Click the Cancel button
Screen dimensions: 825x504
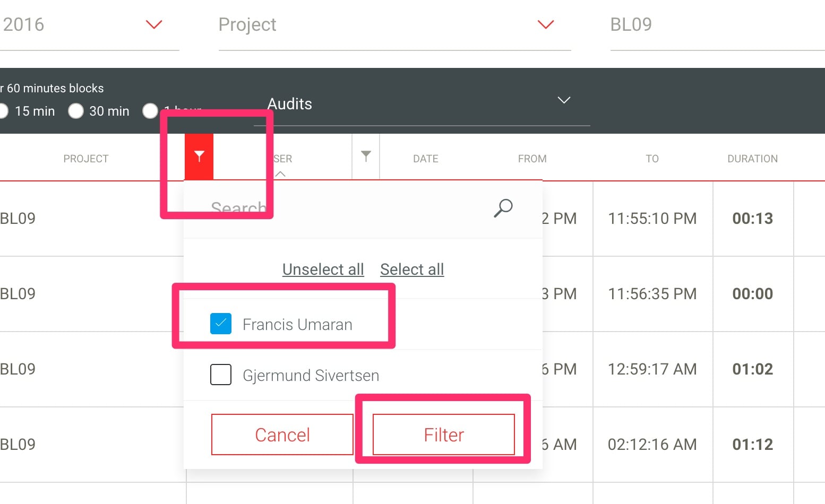pos(282,435)
